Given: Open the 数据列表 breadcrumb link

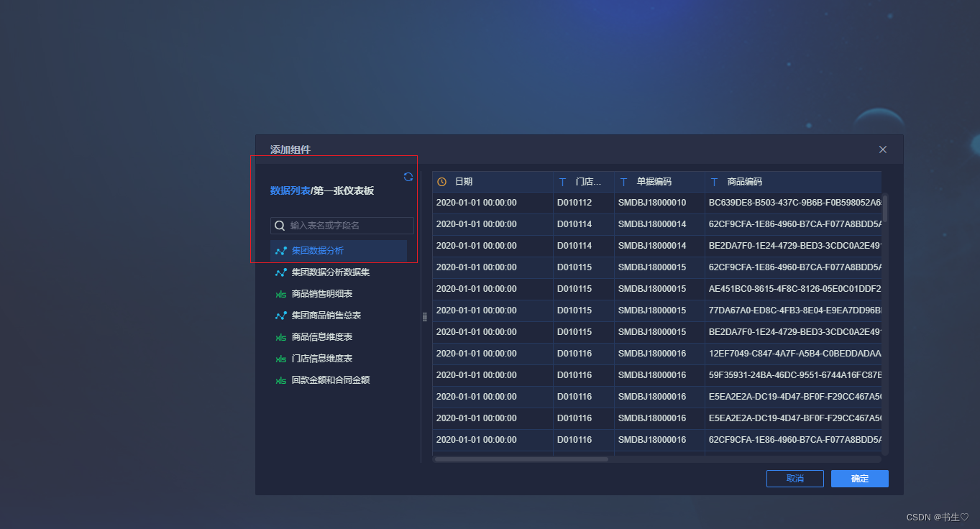Looking at the screenshot, I should [x=290, y=190].
